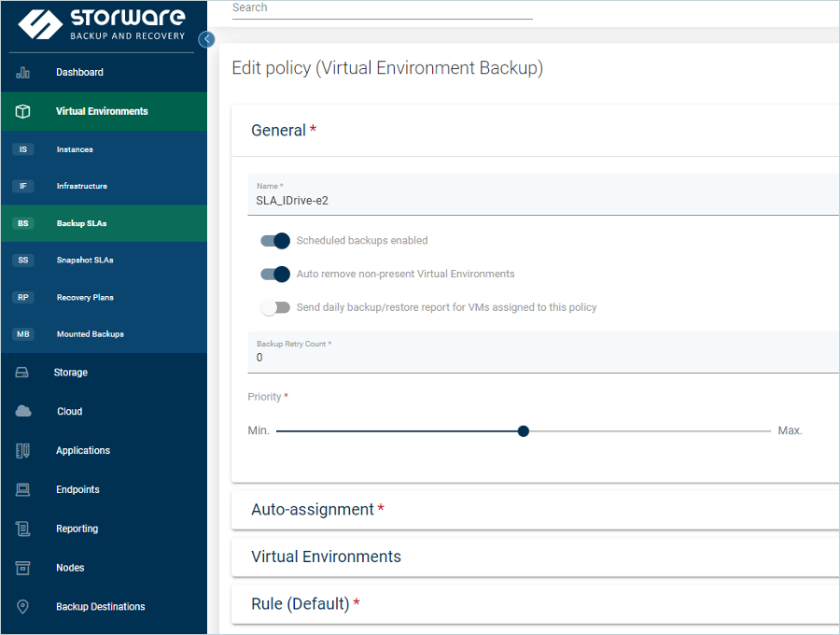Go to Instances submenu
The image size is (840, 635).
[75, 149]
